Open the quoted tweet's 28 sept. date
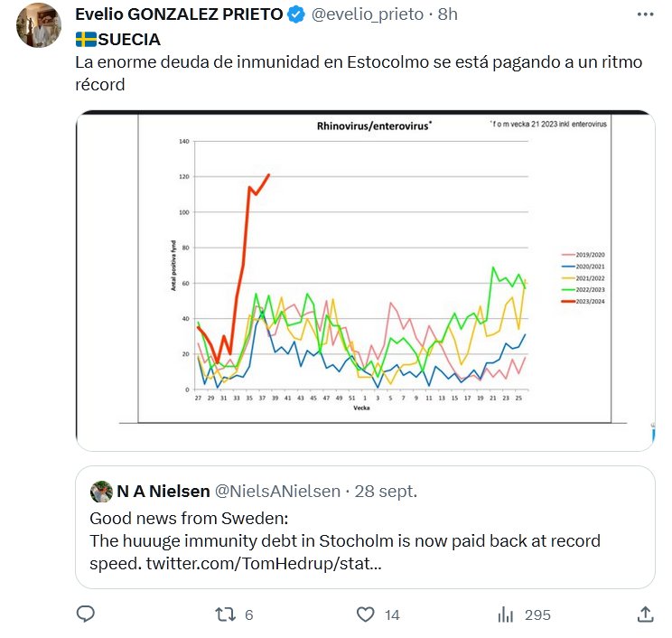 (x=387, y=491)
